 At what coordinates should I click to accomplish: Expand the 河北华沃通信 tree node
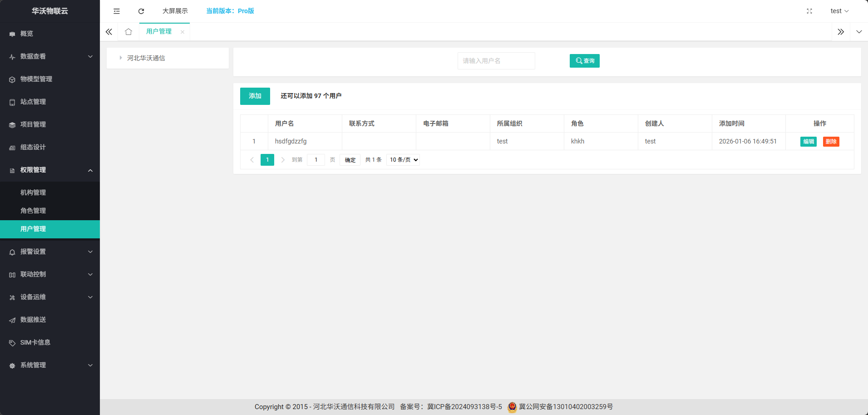coord(121,58)
